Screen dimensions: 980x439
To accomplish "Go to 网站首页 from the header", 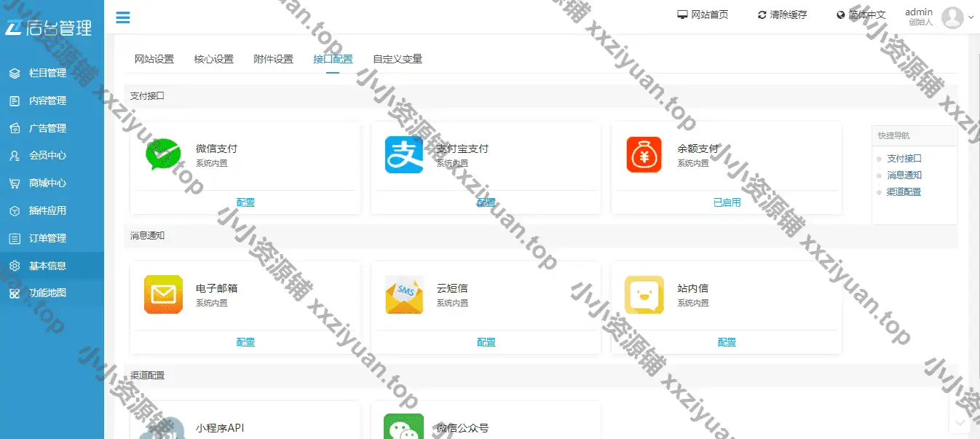I will tap(703, 15).
